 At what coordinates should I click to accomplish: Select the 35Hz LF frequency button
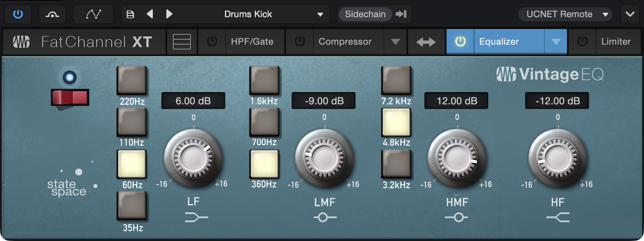click(x=132, y=205)
